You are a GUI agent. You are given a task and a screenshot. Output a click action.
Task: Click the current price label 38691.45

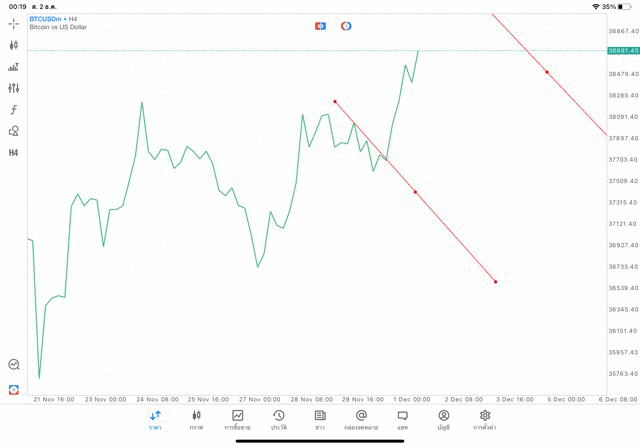[x=622, y=50]
